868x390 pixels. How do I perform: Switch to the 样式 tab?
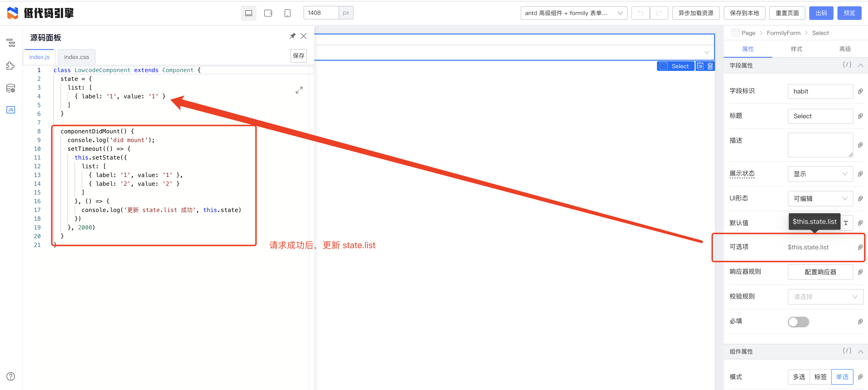point(796,49)
